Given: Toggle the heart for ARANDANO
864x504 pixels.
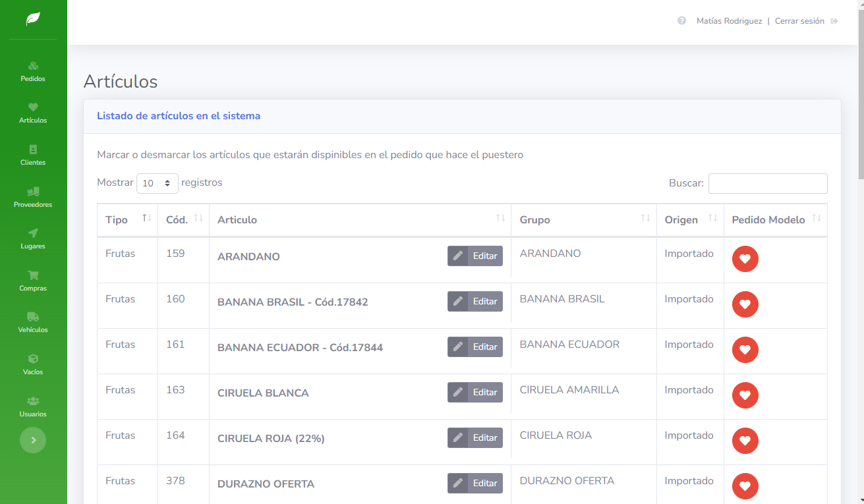Looking at the screenshot, I should click(x=745, y=259).
